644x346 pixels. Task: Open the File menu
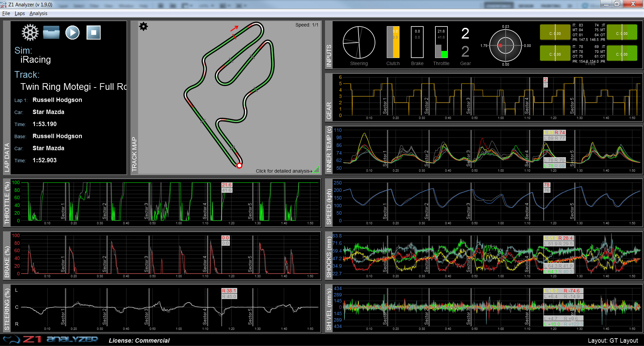(6, 13)
